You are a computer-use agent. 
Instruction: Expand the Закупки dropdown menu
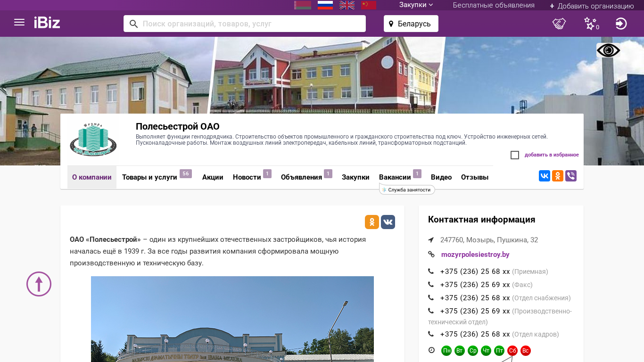coord(416,5)
